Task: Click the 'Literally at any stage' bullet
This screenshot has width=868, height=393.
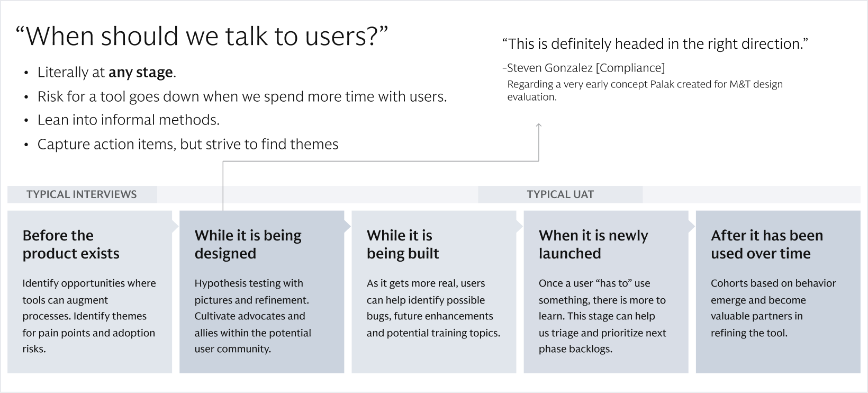Action: 106,73
